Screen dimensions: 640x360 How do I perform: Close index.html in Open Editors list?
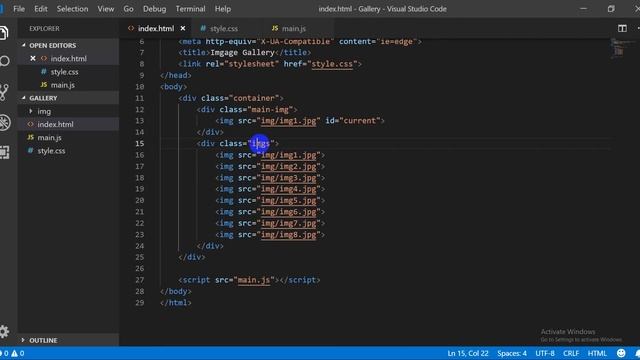33,58
